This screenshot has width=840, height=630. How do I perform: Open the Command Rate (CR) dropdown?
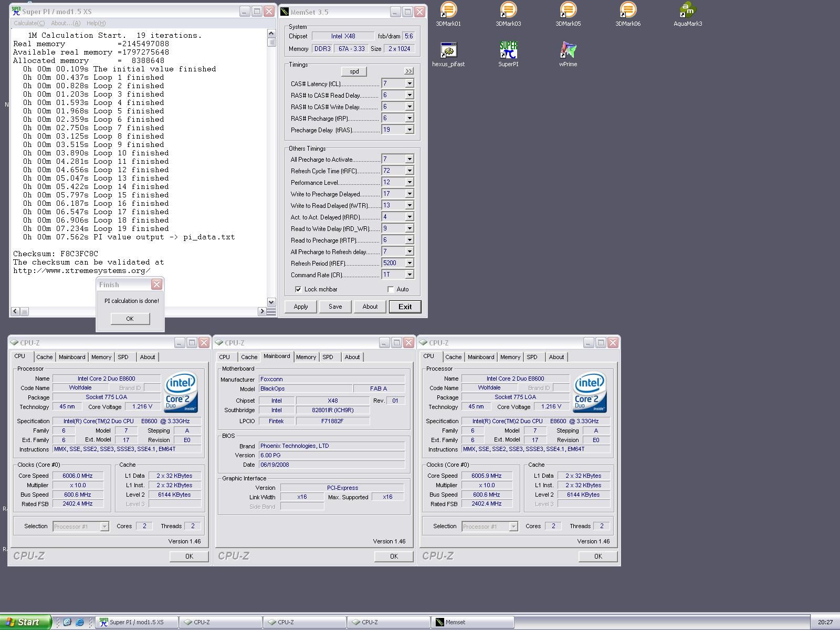tap(409, 275)
